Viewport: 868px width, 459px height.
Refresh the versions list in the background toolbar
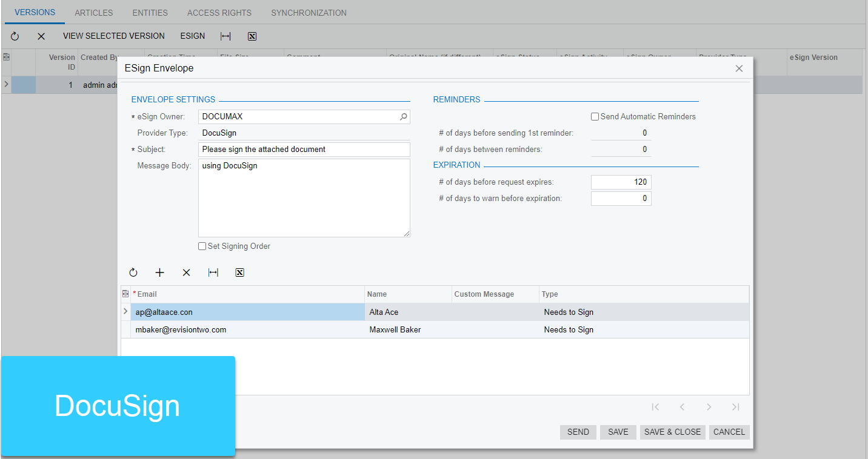coord(15,36)
